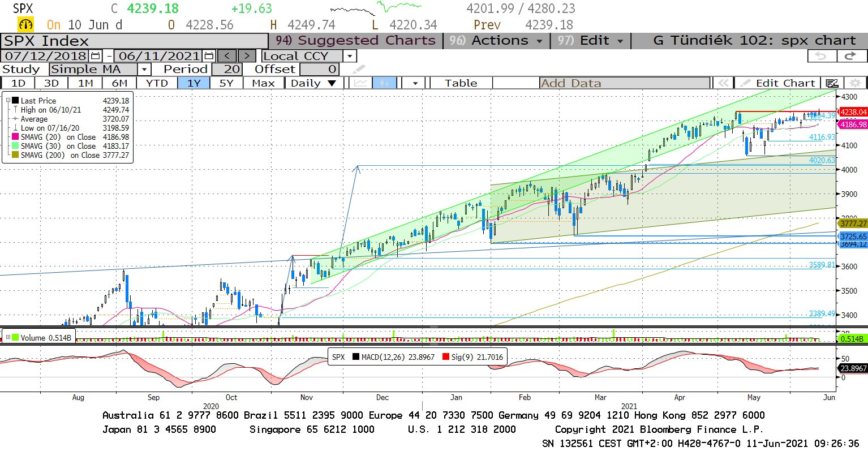Click the Average marker icon in the legend
The height and width of the screenshot is (460, 868).
(x=16, y=119)
